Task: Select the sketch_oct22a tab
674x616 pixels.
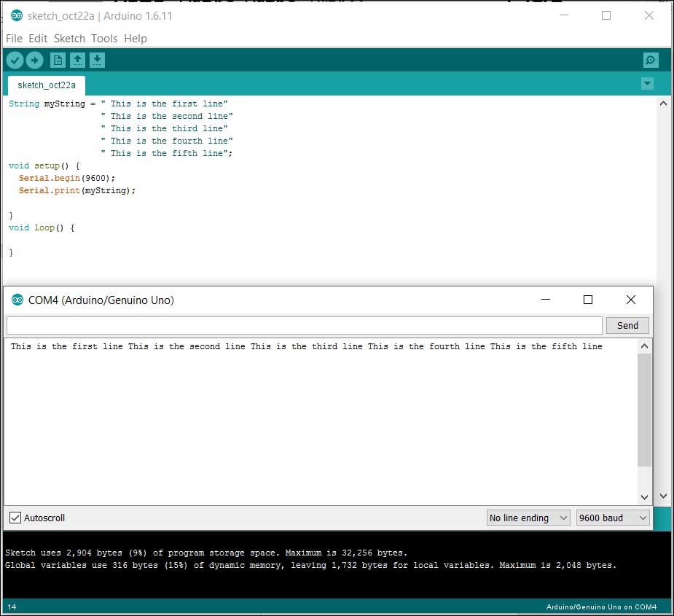Action: click(x=47, y=85)
